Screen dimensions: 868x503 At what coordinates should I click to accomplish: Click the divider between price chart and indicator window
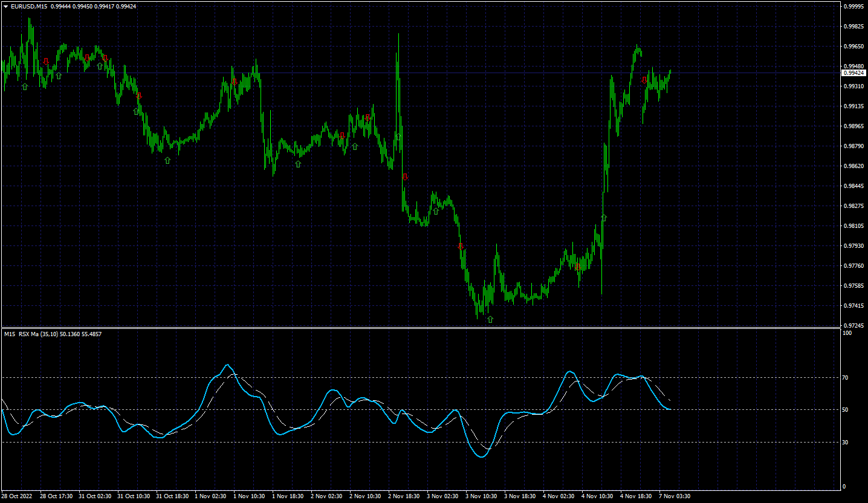click(x=420, y=328)
